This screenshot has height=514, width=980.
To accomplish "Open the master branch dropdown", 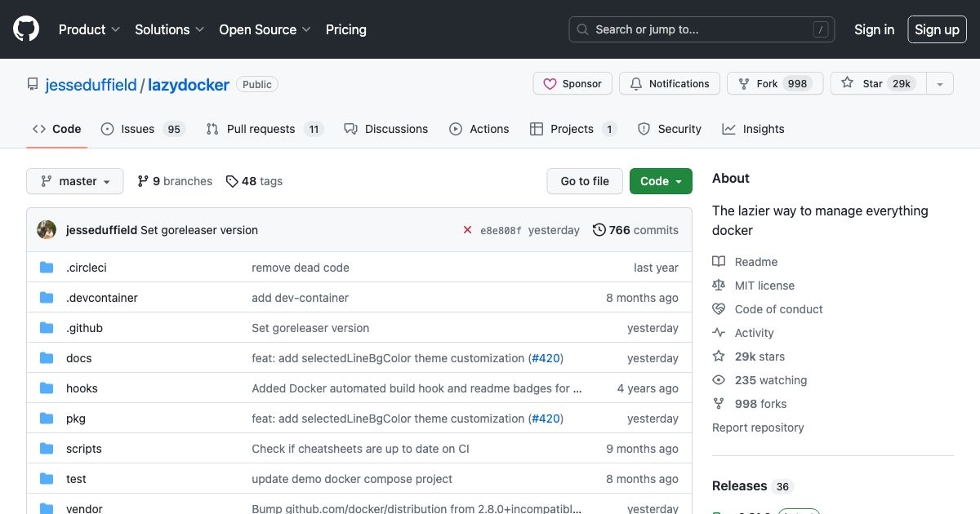I will (x=74, y=181).
